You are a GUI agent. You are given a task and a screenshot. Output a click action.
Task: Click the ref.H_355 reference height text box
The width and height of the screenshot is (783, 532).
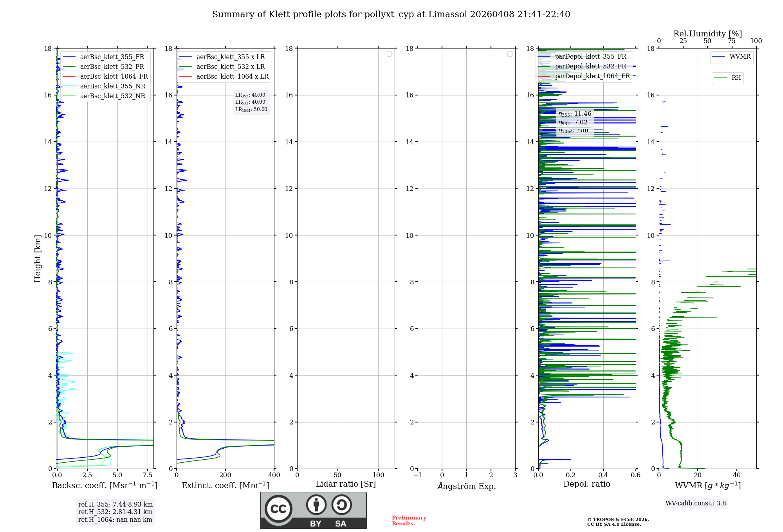[x=115, y=505]
